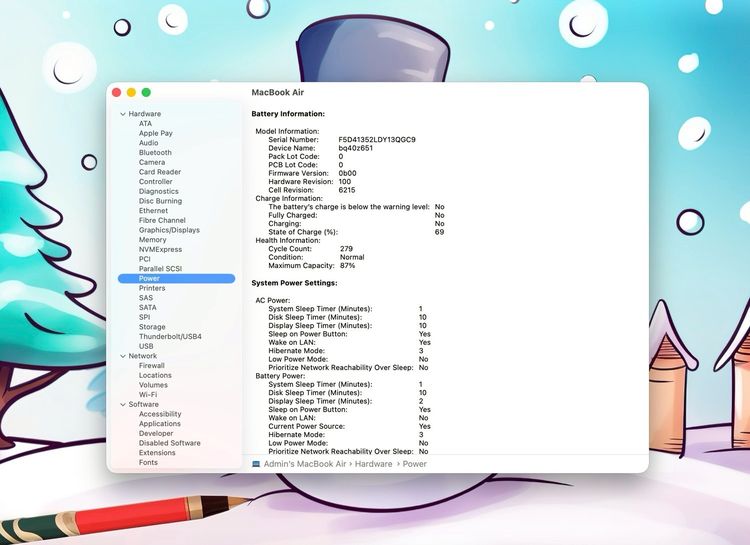Open Memory details

tap(153, 240)
